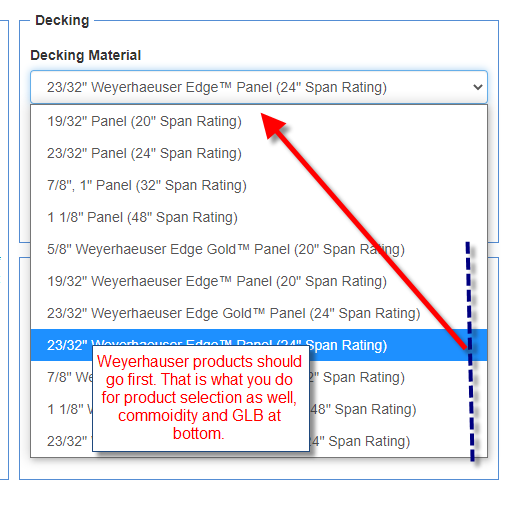Click the chevron arrow on Decking Material select

coord(477,87)
